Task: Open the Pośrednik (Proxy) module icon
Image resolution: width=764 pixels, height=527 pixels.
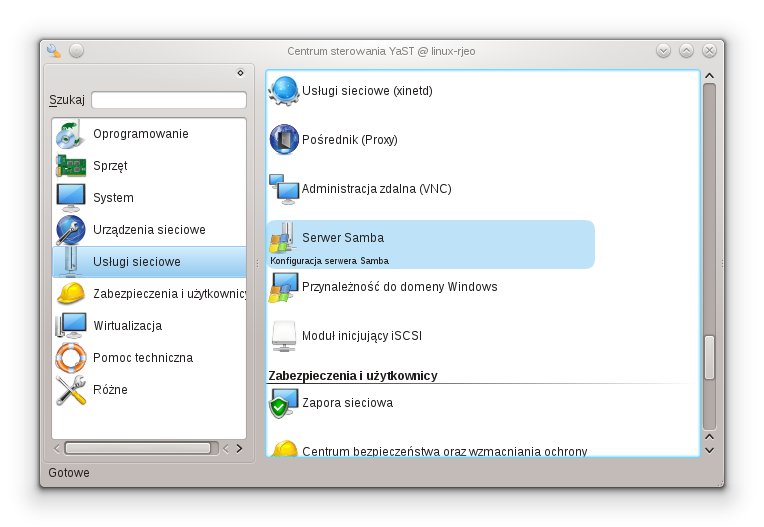Action: click(x=284, y=140)
